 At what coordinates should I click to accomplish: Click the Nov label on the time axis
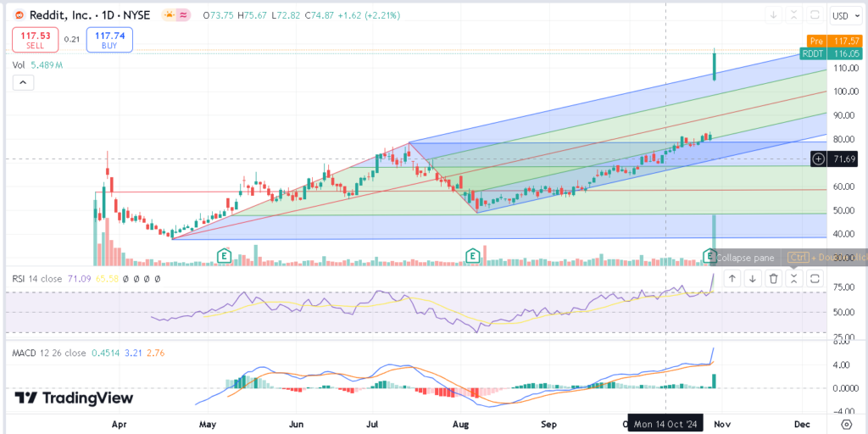coord(722,425)
